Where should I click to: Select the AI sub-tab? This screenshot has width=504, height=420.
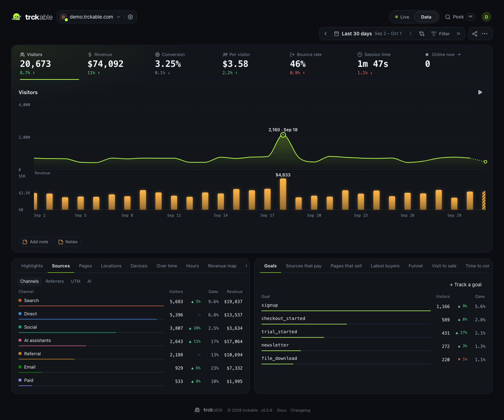89,281
